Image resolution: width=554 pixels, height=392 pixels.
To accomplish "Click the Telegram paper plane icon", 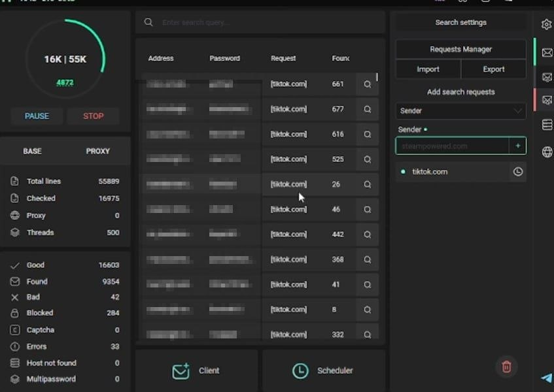I will [x=547, y=378].
